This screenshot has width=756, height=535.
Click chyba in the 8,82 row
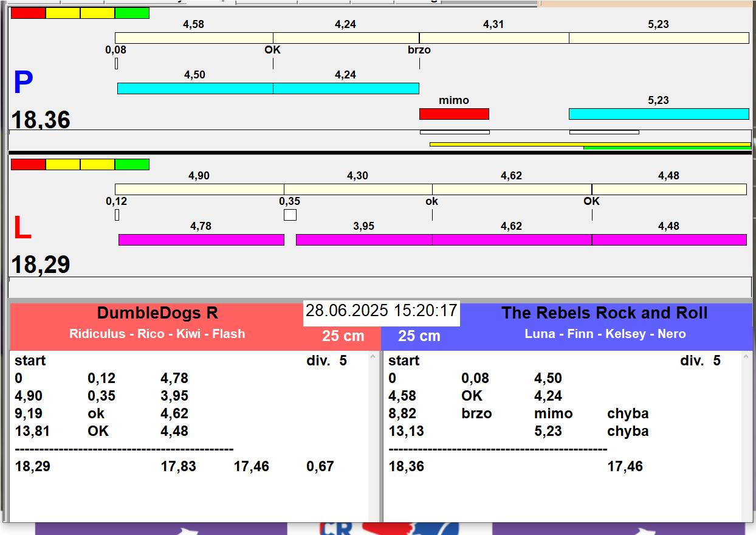[628, 413]
